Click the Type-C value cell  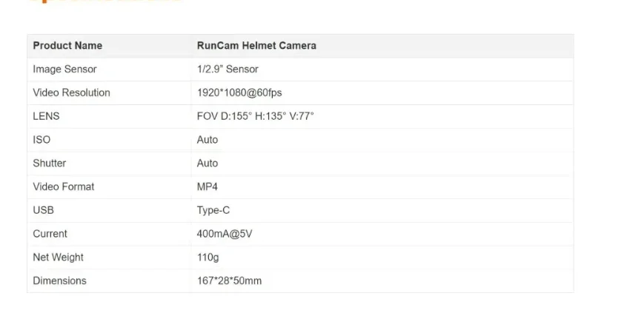(x=213, y=210)
